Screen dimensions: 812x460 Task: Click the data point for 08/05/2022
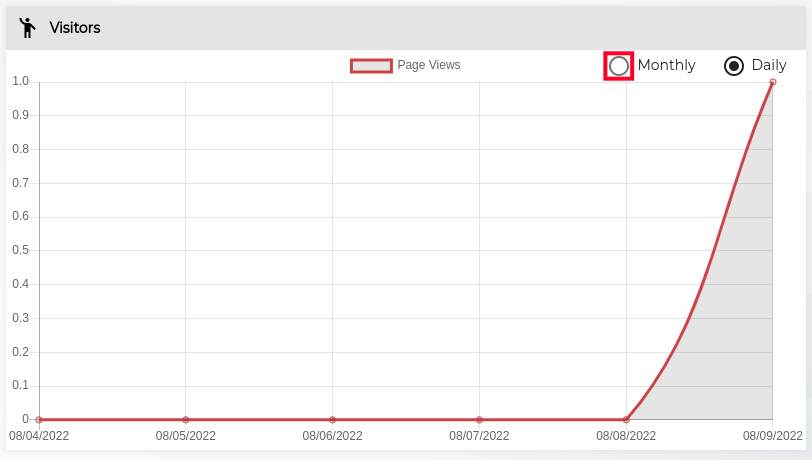point(186,420)
